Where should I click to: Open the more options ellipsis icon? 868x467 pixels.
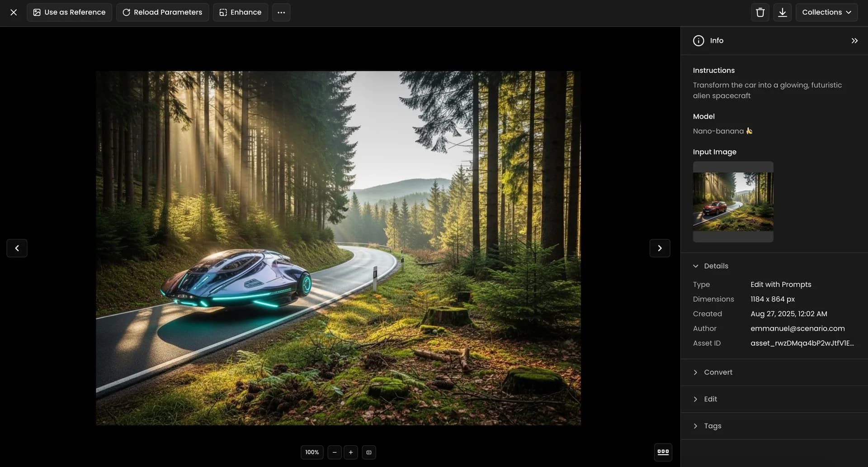tap(281, 12)
